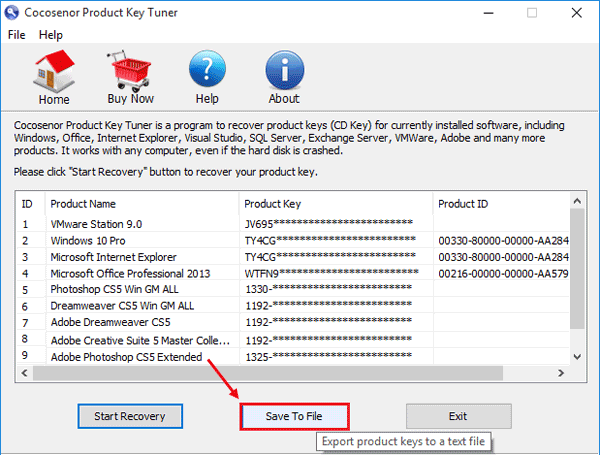Click Product ID 00216-00000-00000-AA579 cell
600x455 pixels.
tap(503, 273)
